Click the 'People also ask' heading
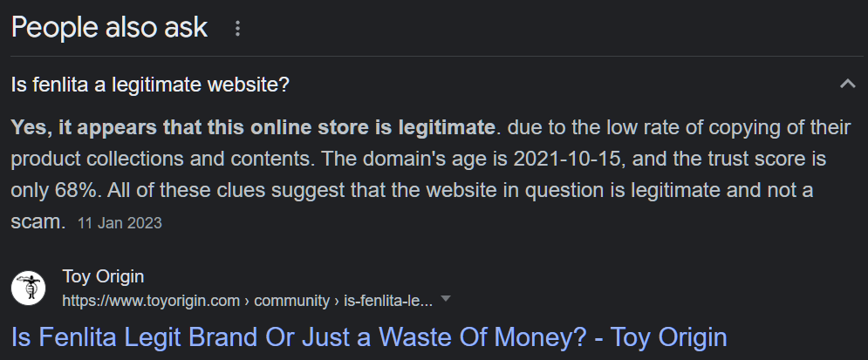Screen dimensions: 868x360 pyautogui.click(x=109, y=27)
